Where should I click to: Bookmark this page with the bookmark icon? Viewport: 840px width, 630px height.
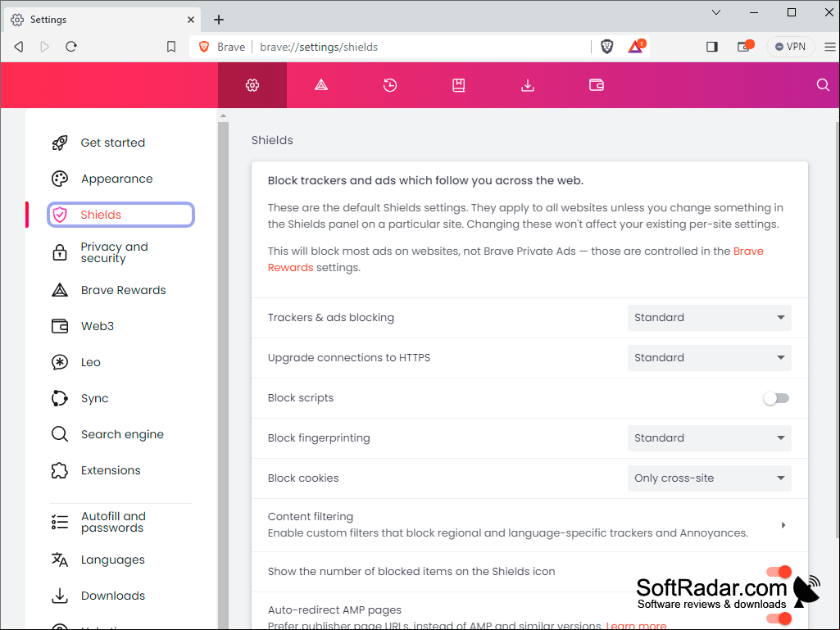click(x=171, y=47)
